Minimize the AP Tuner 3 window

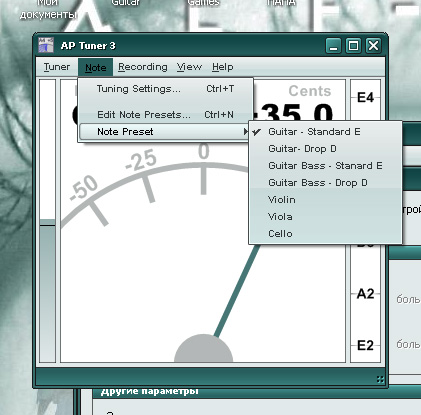click(x=333, y=46)
